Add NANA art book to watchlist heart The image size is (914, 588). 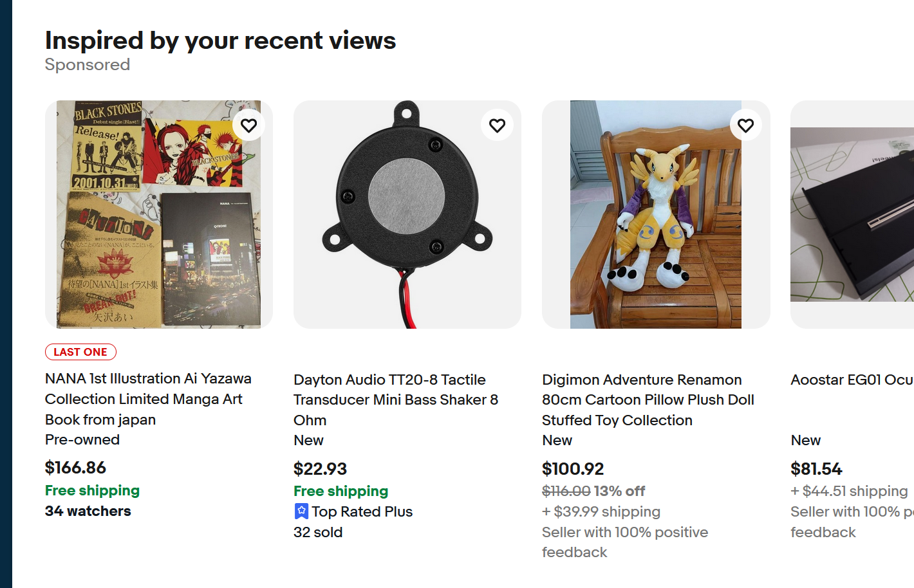pyautogui.click(x=249, y=125)
